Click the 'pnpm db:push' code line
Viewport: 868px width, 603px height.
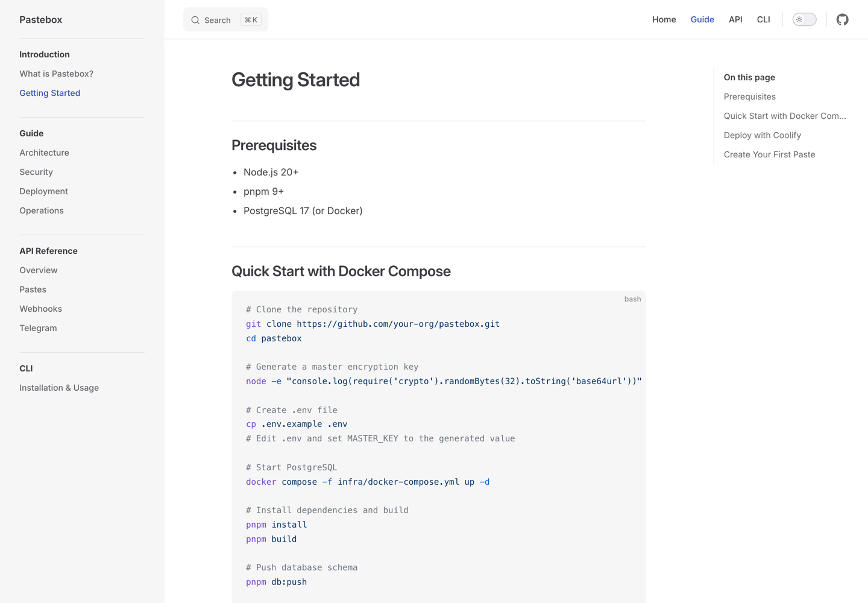coord(276,582)
